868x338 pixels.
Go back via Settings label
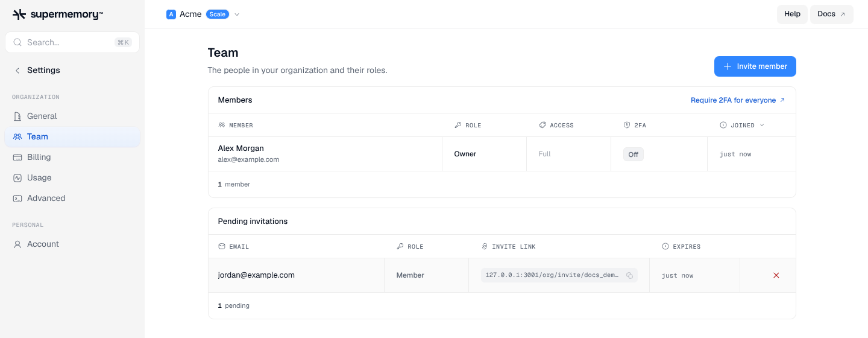point(43,70)
